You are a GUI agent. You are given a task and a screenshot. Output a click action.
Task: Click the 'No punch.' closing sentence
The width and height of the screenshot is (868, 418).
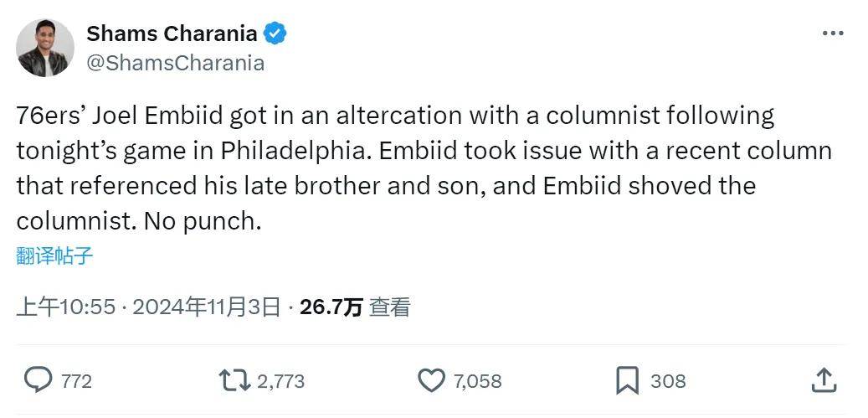click(203, 221)
